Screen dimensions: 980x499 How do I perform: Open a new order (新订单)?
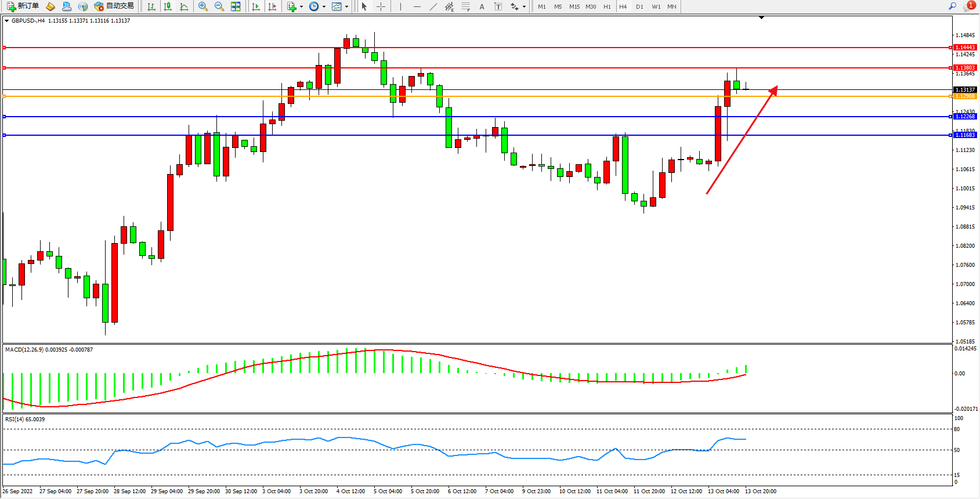(23, 6)
